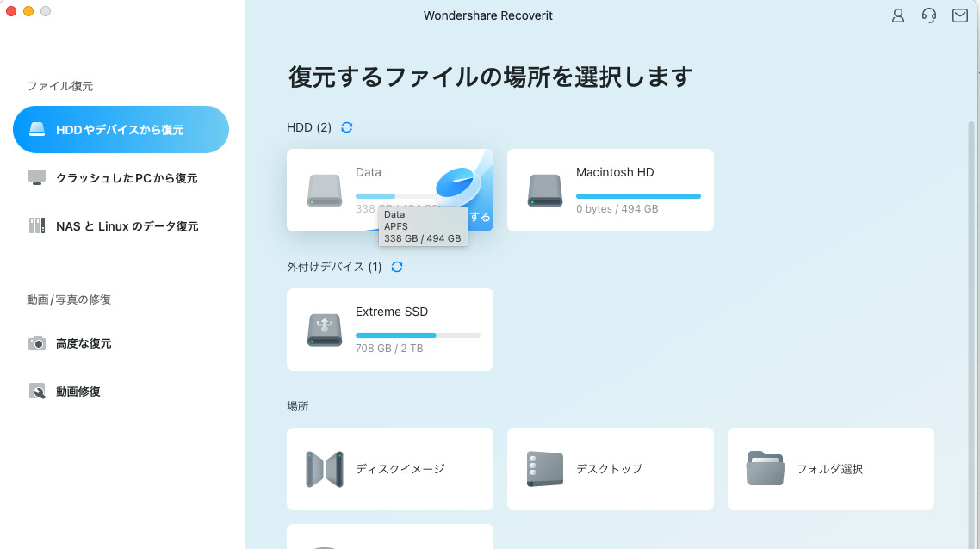
Task: Click the 0 bytes / 494 GB text
Action: pyautogui.click(x=617, y=209)
